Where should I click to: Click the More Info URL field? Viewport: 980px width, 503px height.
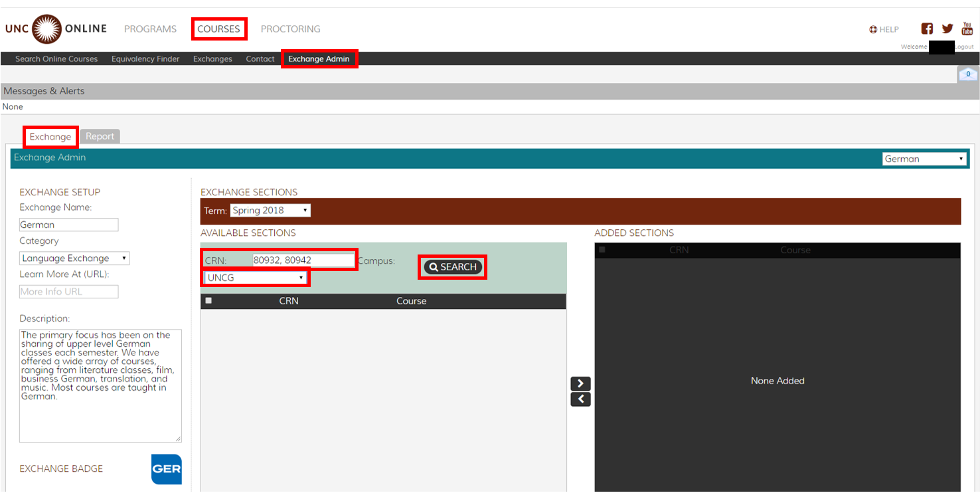point(68,292)
